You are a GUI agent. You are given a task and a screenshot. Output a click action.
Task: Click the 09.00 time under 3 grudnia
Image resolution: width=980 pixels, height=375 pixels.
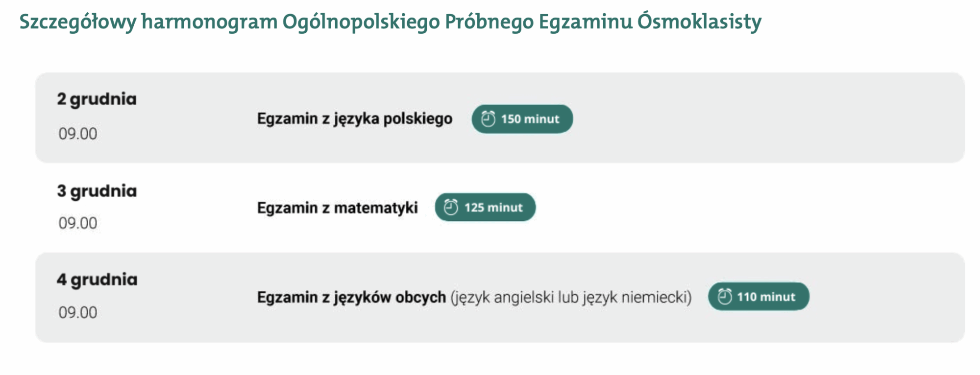78,223
